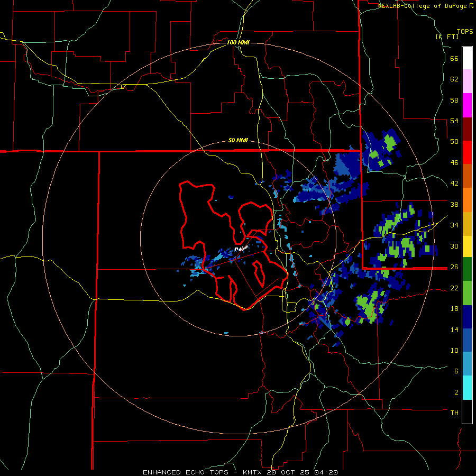The height and width of the screenshot is (476, 476).
Task: Click the "34" legend value
Action: (x=454, y=225)
